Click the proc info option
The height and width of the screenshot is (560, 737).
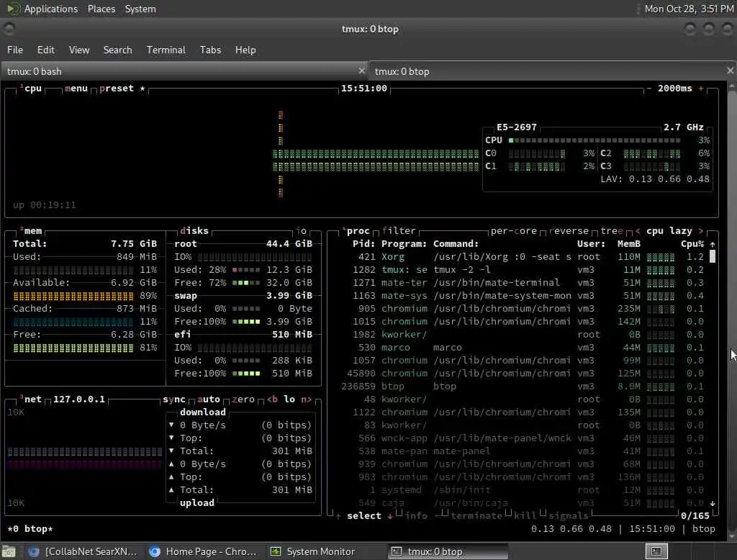coord(417,516)
